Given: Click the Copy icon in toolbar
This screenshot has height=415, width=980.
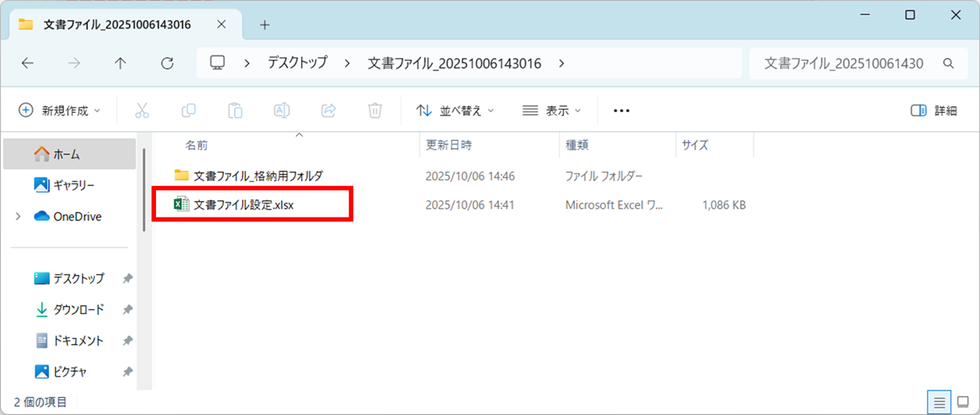Looking at the screenshot, I should 189,110.
